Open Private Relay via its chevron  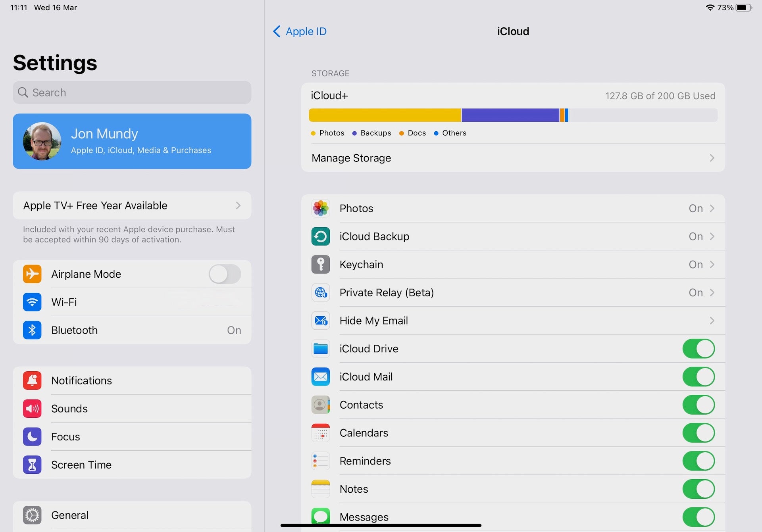click(712, 293)
